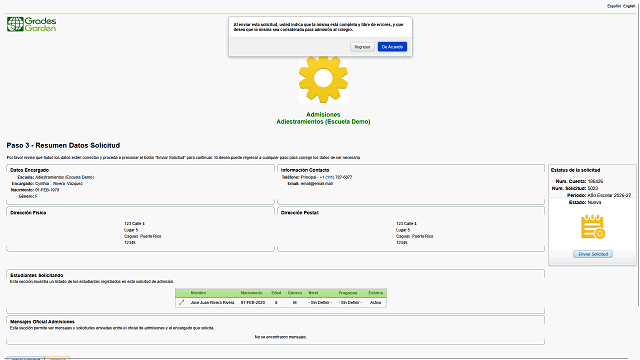The width and height of the screenshot is (640, 360).
Task: Click the Estado Nueva value
Action: coord(594,202)
